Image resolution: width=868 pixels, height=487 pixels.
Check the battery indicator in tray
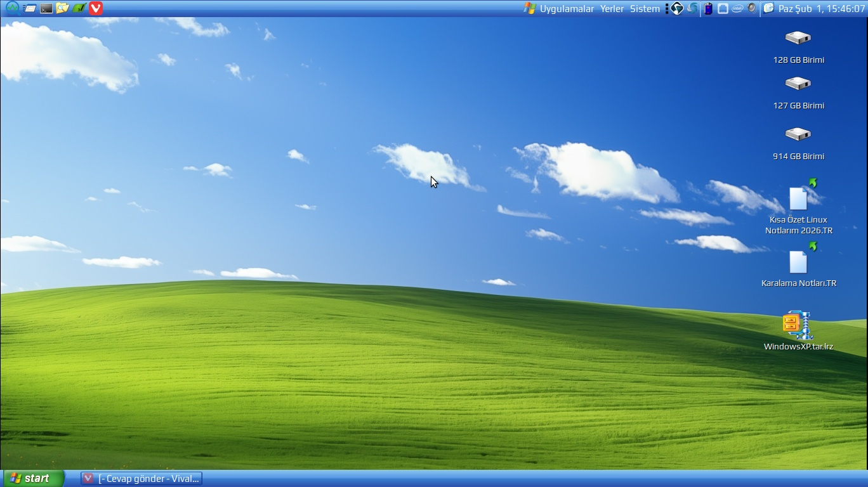pos(708,8)
